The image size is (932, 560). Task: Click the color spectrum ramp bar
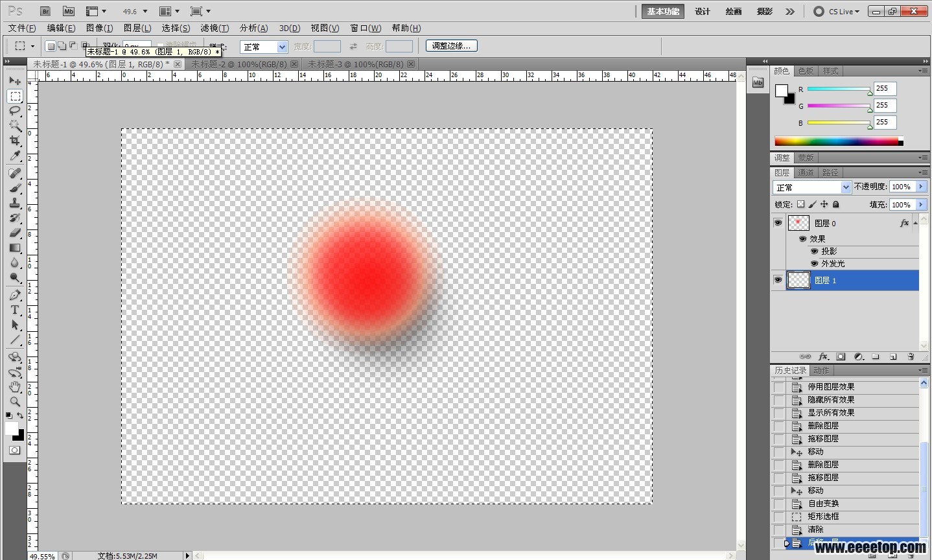pyautogui.click(x=839, y=141)
